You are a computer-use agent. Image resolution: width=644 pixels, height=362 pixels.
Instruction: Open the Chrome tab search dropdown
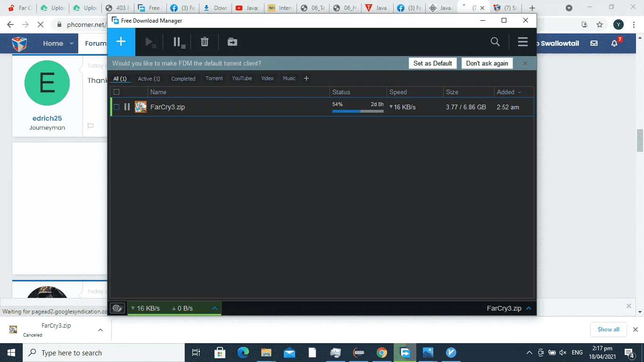(x=569, y=8)
